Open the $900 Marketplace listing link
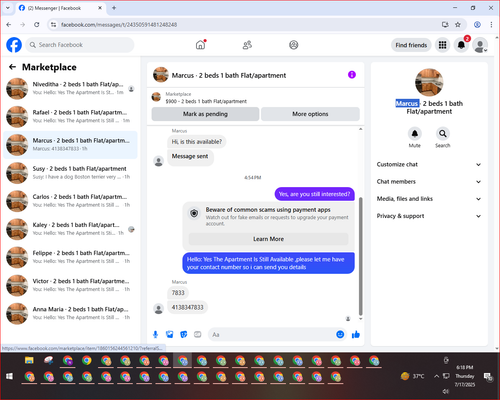 [x=206, y=101]
